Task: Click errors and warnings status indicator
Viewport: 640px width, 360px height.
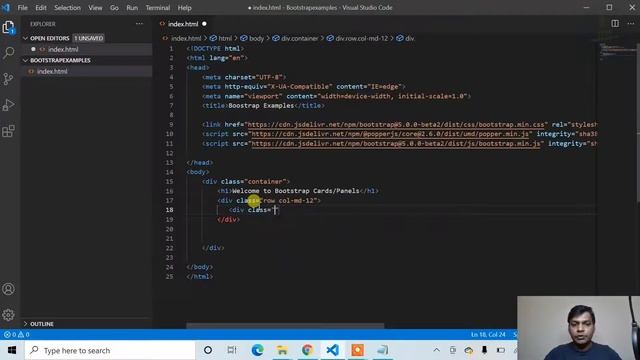Action: [x=16, y=334]
